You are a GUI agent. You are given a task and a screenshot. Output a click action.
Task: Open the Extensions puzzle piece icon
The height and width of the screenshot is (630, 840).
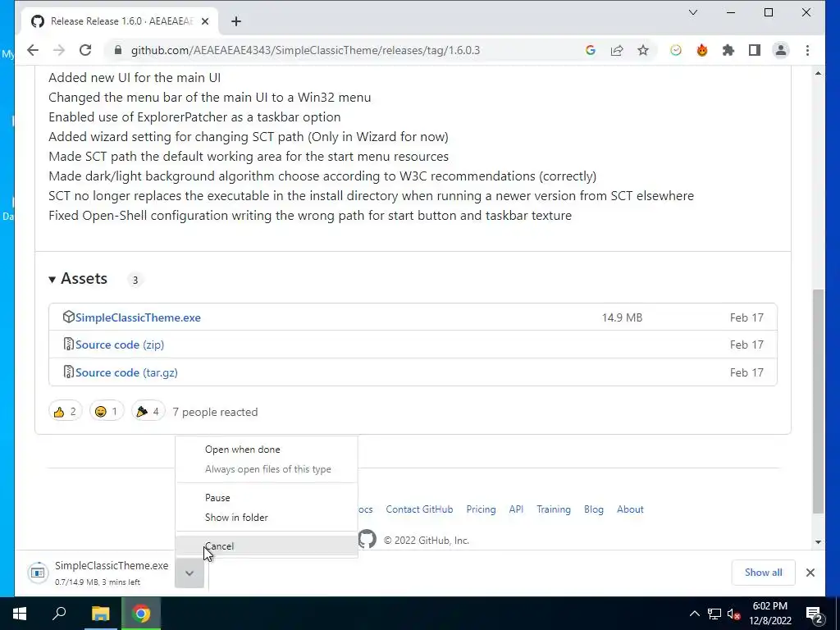(x=728, y=50)
